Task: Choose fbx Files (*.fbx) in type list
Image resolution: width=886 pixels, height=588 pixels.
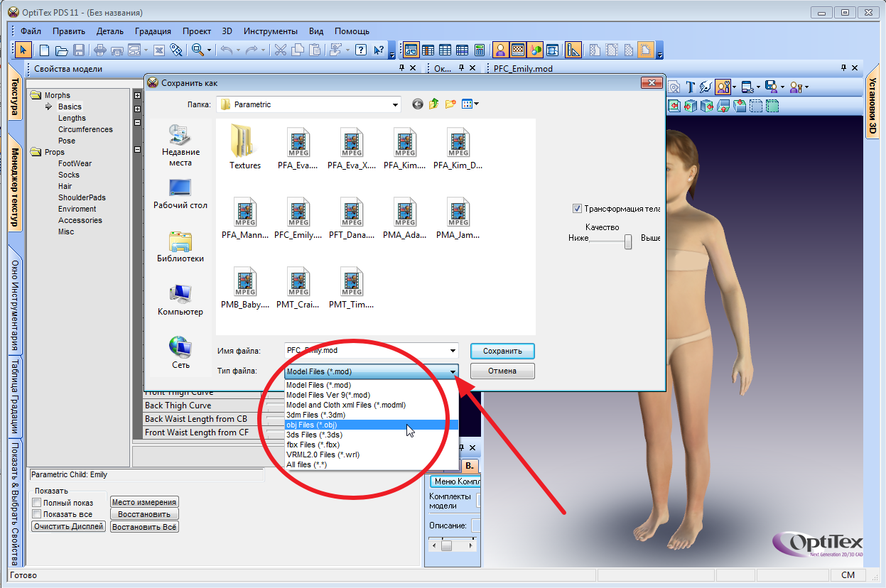Action: tap(313, 445)
